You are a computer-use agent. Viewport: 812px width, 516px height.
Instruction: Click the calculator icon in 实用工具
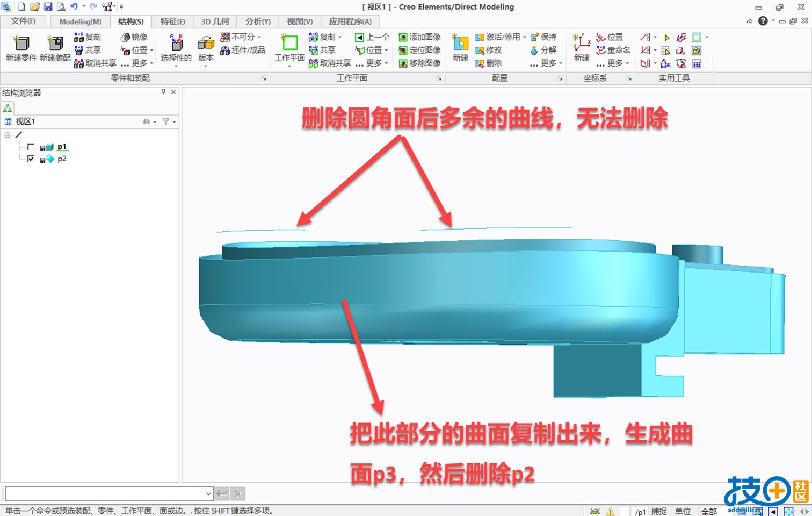697,63
